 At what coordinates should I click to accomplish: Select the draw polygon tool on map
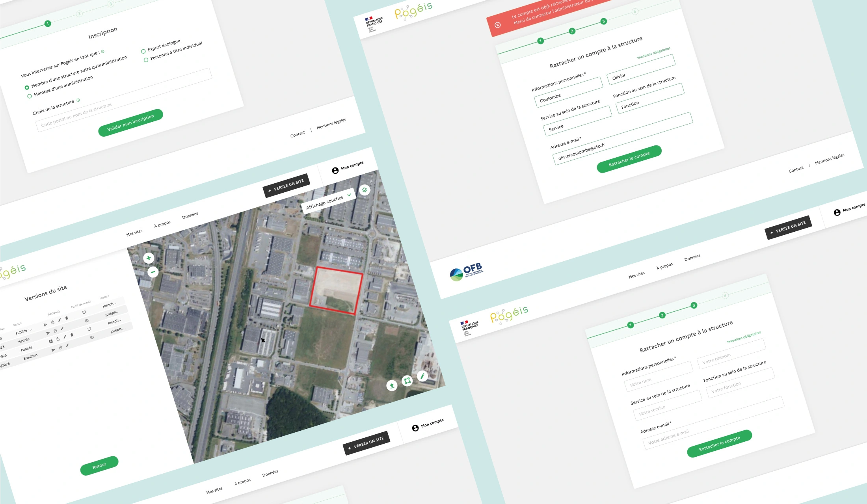tap(407, 381)
